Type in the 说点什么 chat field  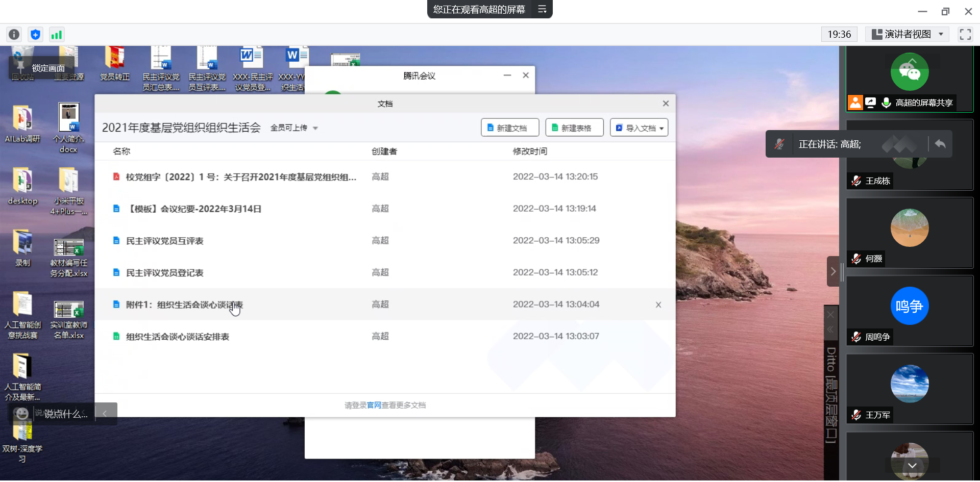click(66, 414)
